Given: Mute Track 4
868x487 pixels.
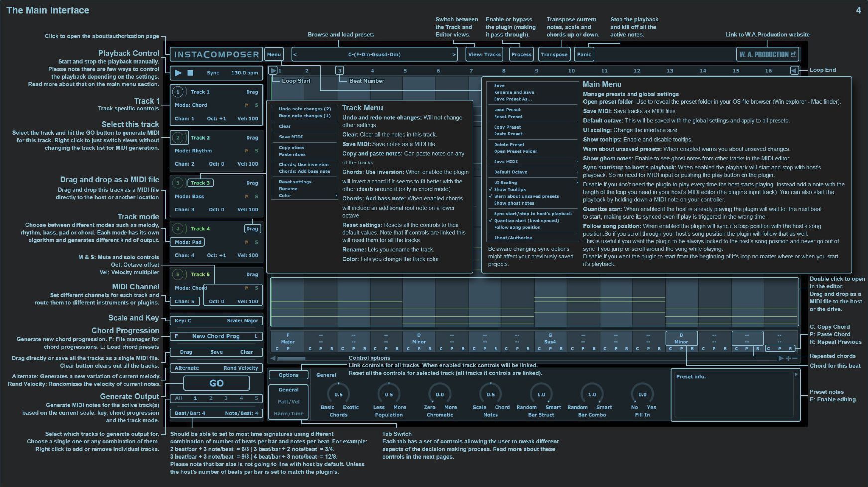Looking at the screenshot, I should 247,242.
